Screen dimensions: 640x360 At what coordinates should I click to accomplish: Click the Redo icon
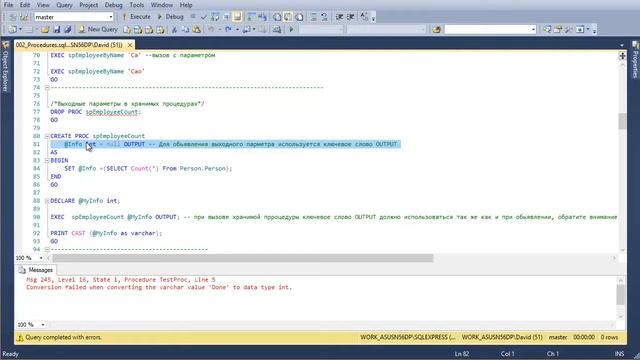pos(228,29)
